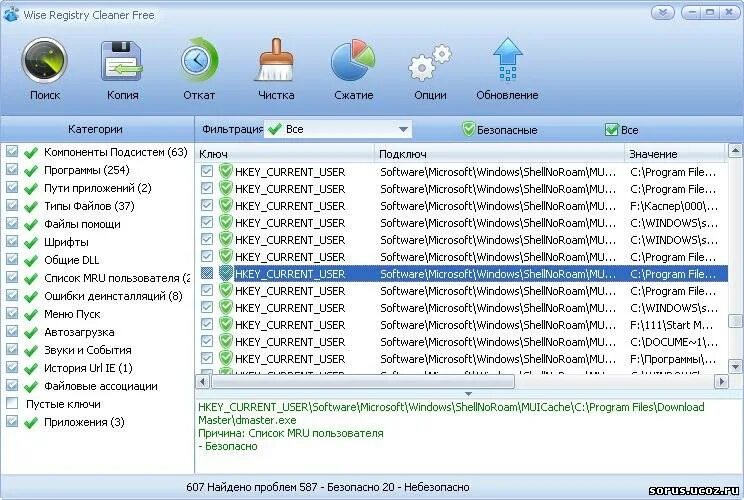Screen dimensions: 744x500
Task: Click the horizontal scrollbar right arrow
Action: (x=722, y=381)
